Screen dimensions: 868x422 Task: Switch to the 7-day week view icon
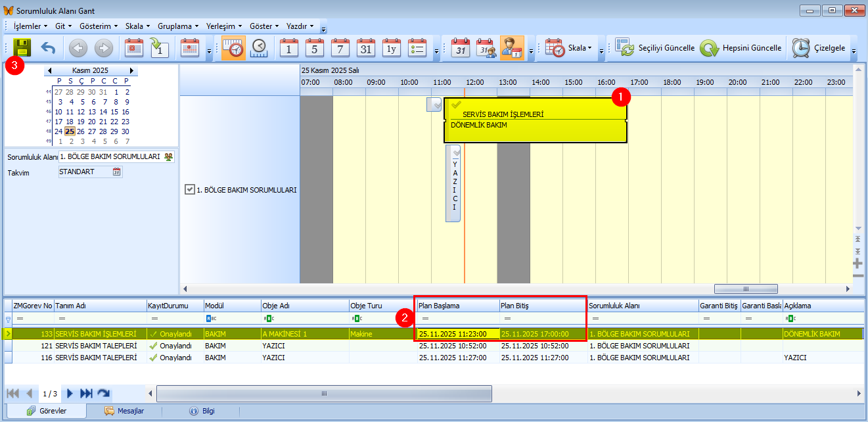340,48
